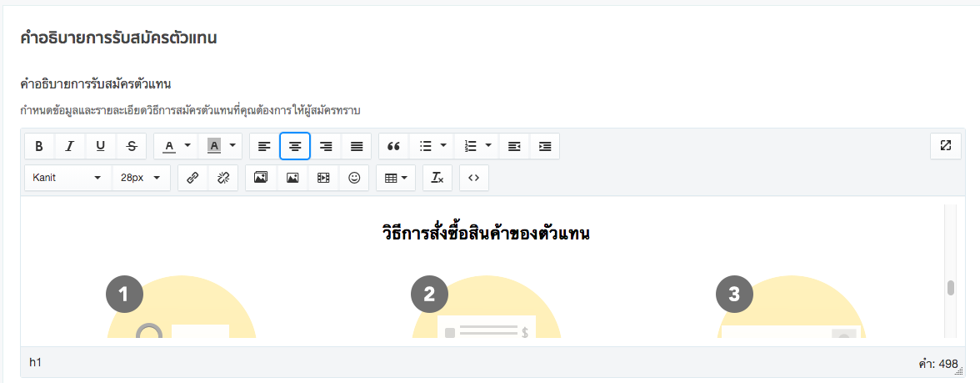The height and width of the screenshot is (383, 980).
Task: Open bullet list style dropdown
Action: 443,146
